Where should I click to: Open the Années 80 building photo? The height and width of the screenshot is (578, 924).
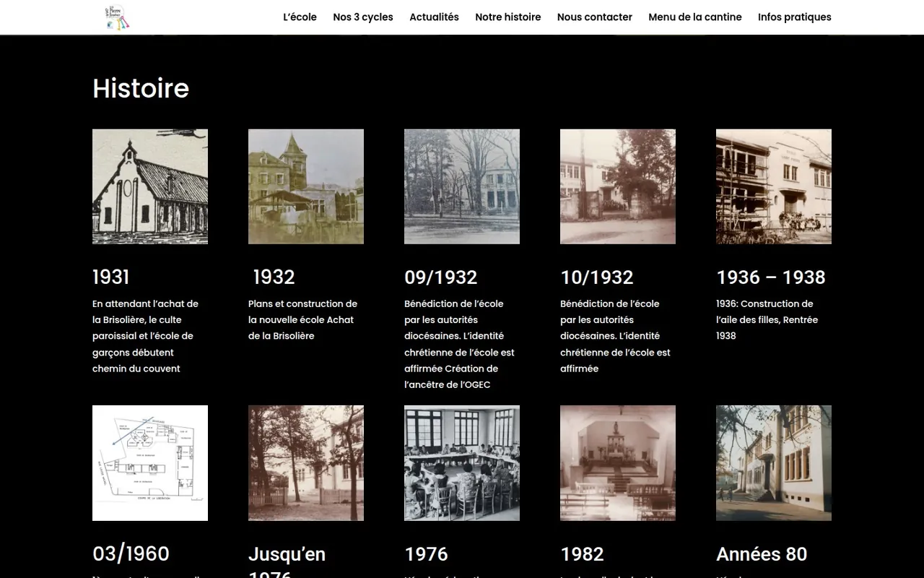pyautogui.click(x=774, y=463)
